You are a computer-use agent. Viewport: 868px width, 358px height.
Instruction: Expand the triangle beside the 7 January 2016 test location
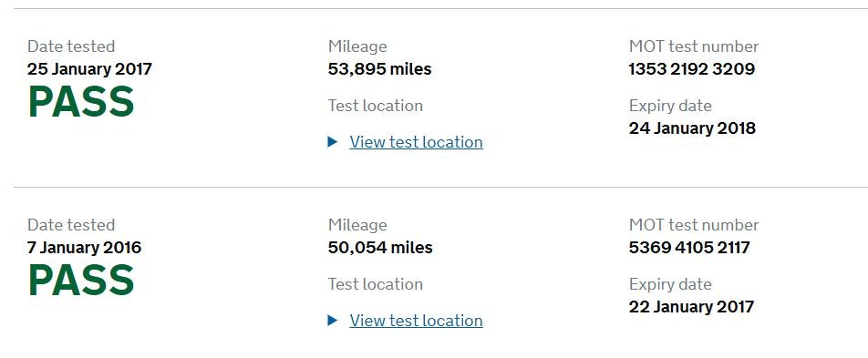(333, 321)
